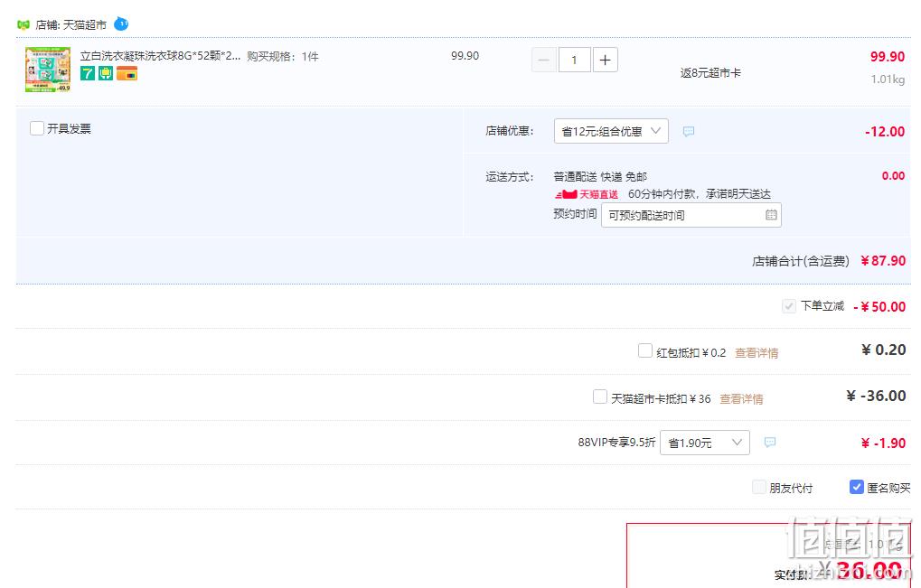The height and width of the screenshot is (588, 921).
Task: Click the orange credit card badge icon
Action: click(x=127, y=73)
